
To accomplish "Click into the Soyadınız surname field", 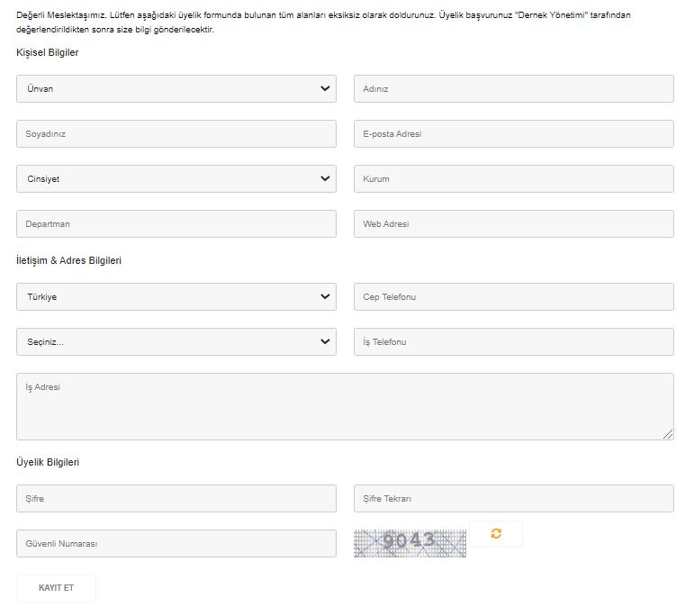I will 176,133.
